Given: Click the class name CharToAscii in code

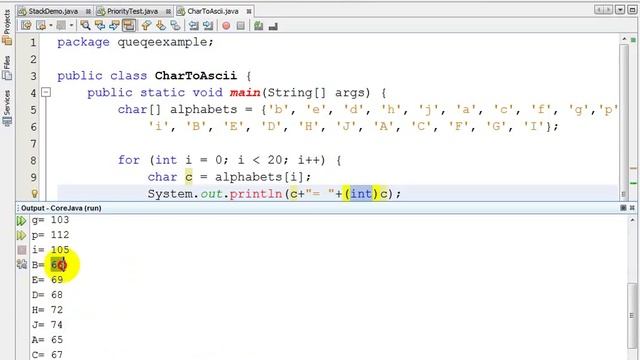Looking at the screenshot, I should 196,76.
